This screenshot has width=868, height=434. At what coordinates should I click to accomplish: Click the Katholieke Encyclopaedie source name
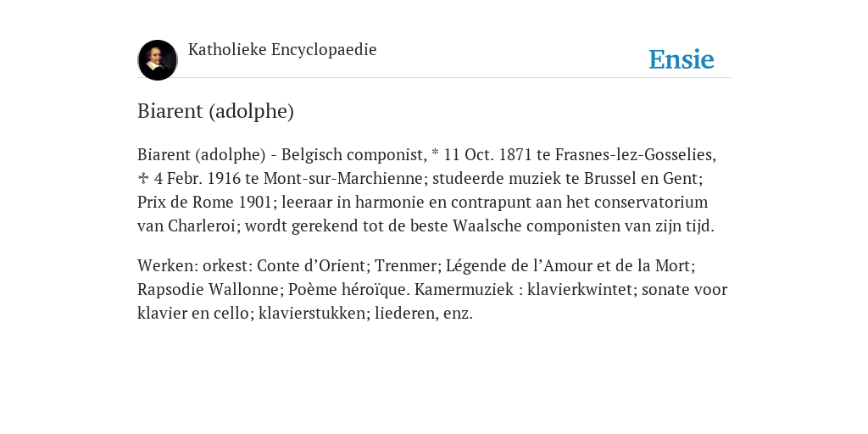[282, 49]
